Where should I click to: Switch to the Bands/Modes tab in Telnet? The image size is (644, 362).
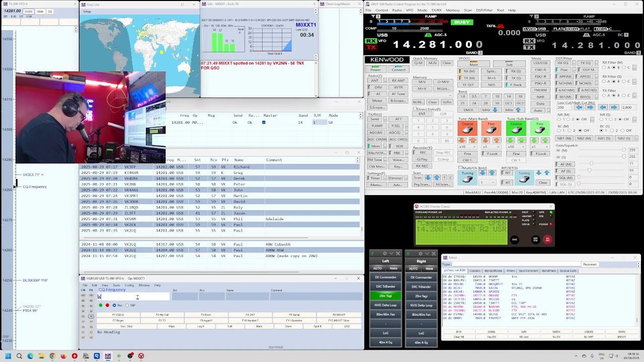point(494,270)
